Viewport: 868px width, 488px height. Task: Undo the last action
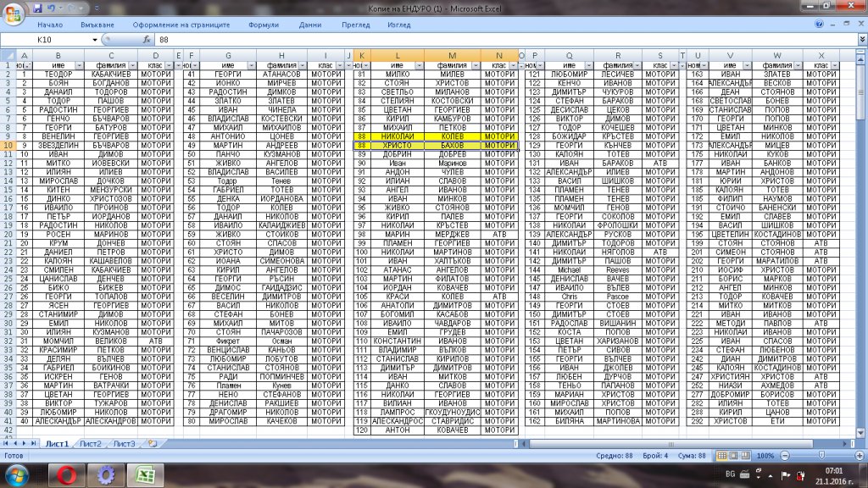pyautogui.click(x=50, y=8)
